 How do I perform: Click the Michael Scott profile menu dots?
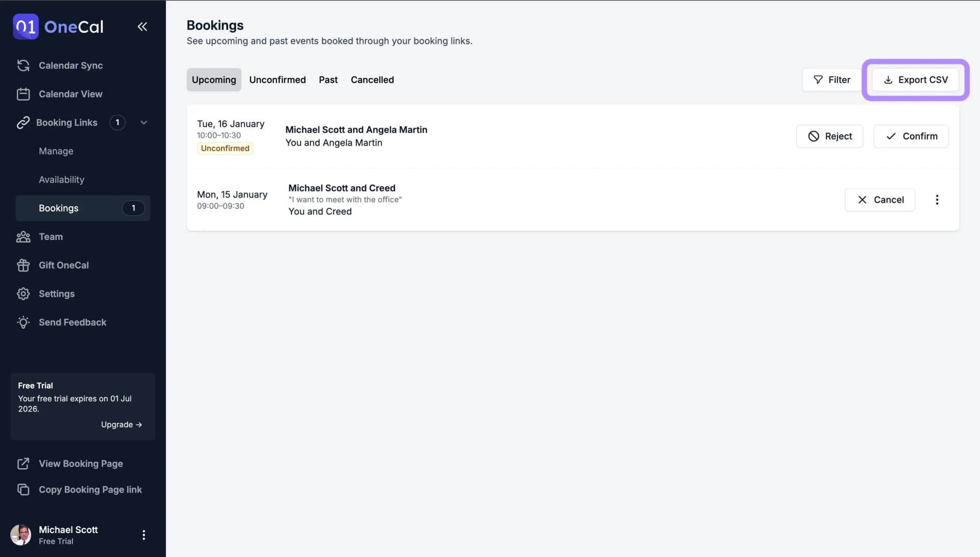pyautogui.click(x=144, y=535)
